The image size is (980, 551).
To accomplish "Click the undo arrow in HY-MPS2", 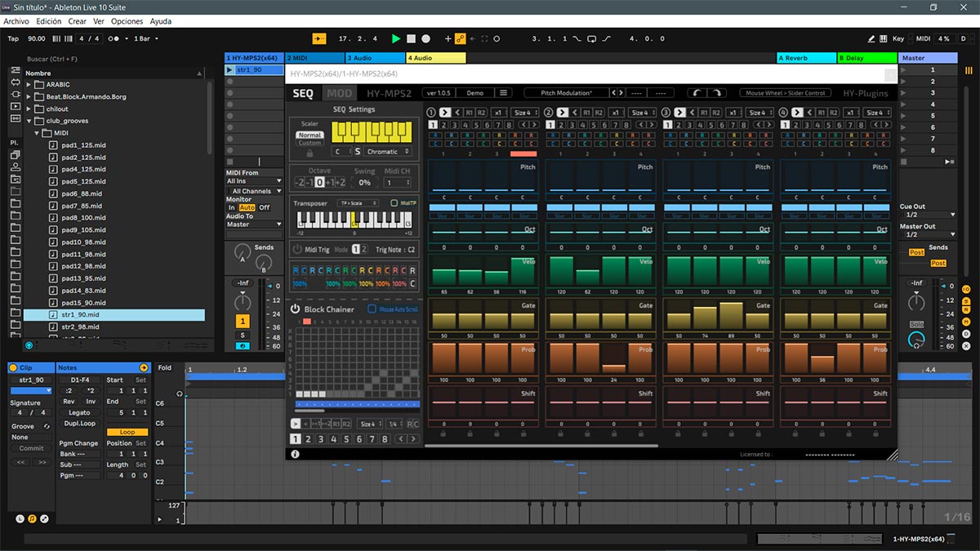I will point(696,93).
